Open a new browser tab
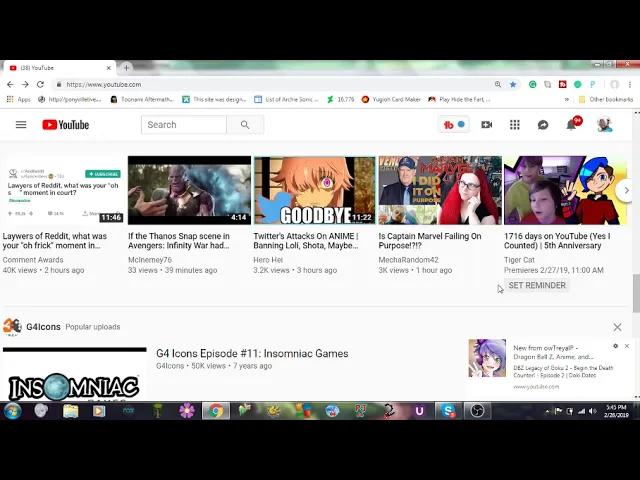 [127, 68]
